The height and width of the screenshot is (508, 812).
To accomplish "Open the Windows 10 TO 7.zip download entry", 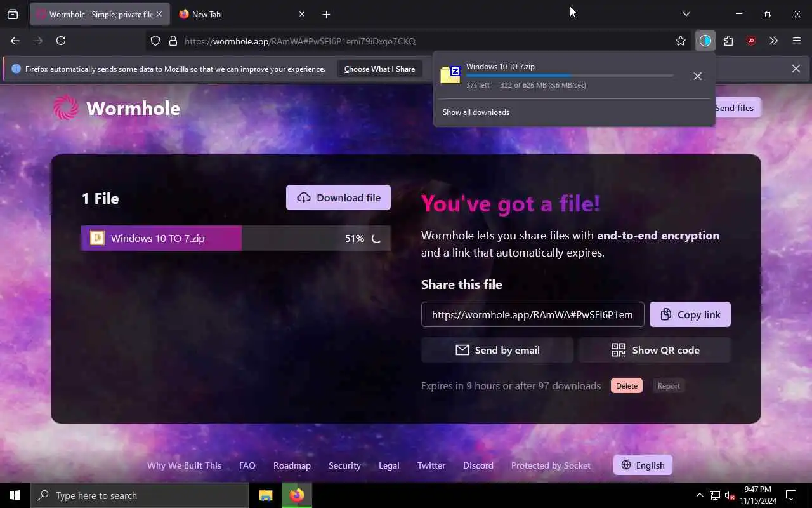I will (558, 76).
